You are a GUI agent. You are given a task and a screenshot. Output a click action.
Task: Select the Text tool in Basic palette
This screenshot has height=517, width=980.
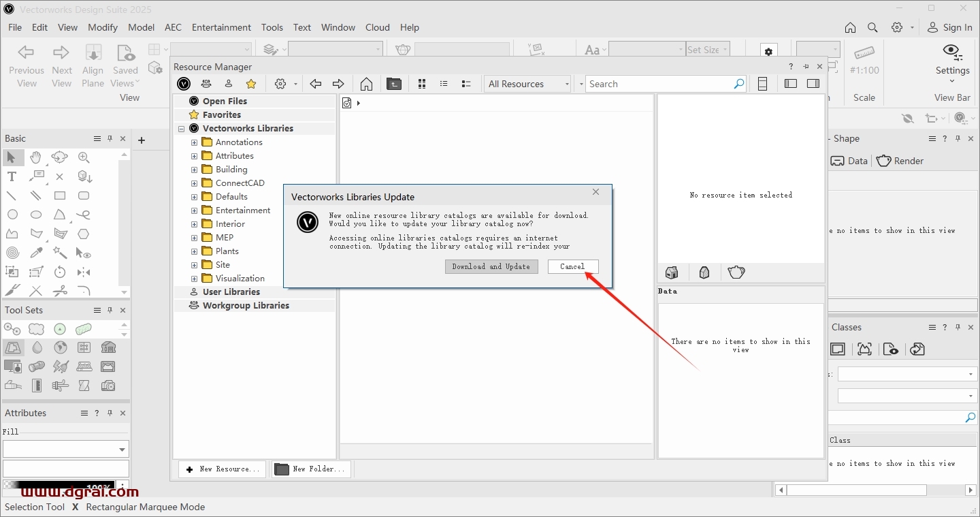click(12, 176)
